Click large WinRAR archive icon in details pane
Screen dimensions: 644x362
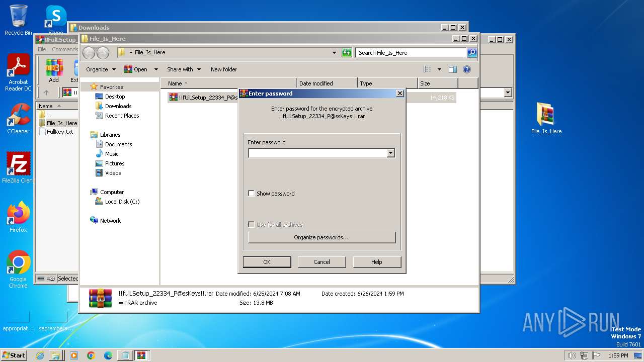[100, 298]
